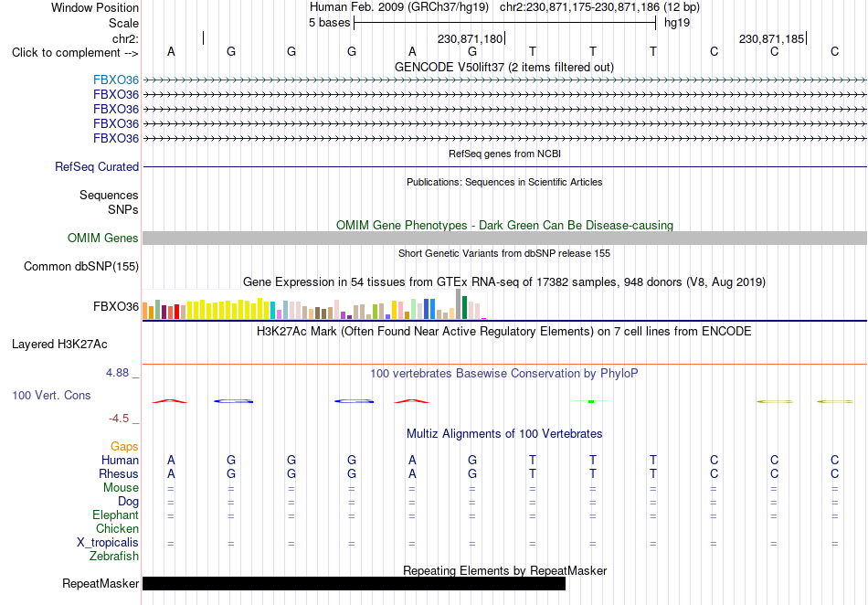The width and height of the screenshot is (868, 605).
Task: Click the gray OMIM Genes item bar
Action: pos(504,238)
